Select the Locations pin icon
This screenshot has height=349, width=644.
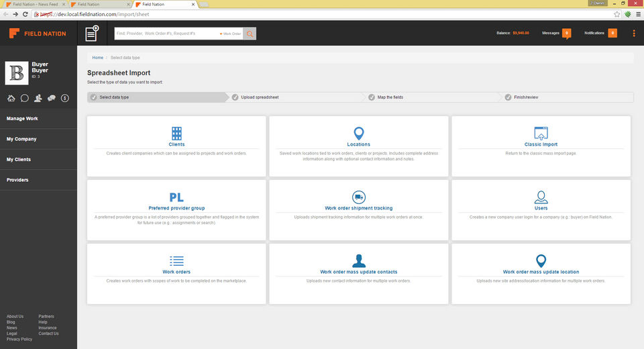click(x=358, y=133)
